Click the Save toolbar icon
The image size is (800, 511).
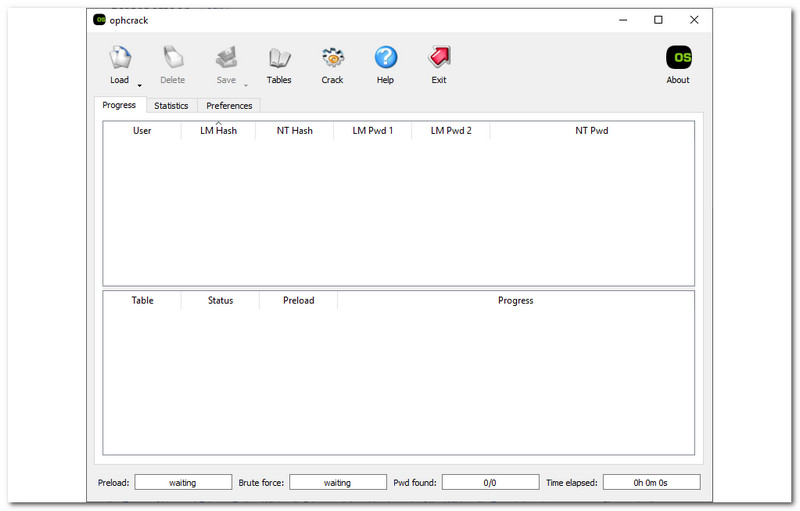pyautogui.click(x=226, y=58)
